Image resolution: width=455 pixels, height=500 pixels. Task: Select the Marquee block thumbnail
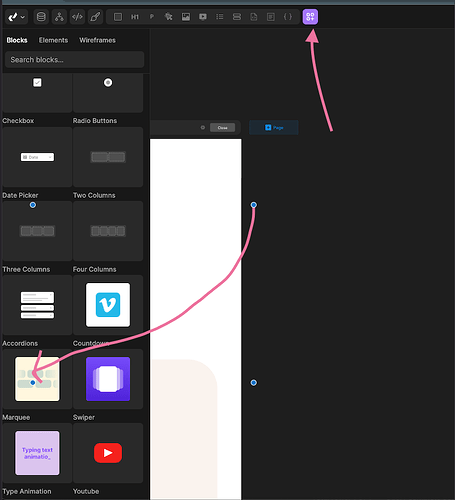point(37,379)
